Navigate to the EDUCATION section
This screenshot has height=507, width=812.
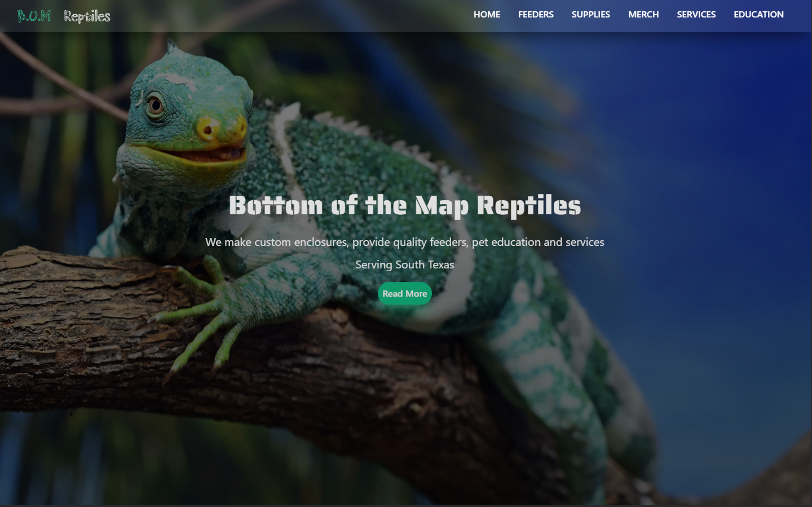coord(758,15)
